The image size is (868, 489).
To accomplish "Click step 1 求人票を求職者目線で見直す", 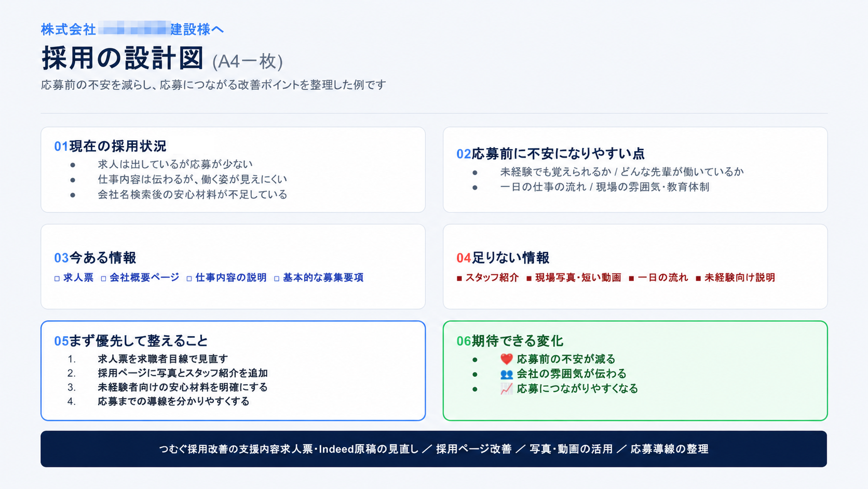I will tap(162, 359).
